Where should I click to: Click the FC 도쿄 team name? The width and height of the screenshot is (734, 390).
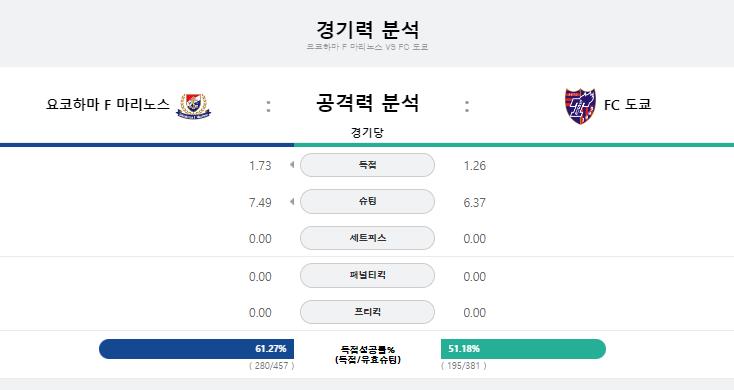[627, 104]
